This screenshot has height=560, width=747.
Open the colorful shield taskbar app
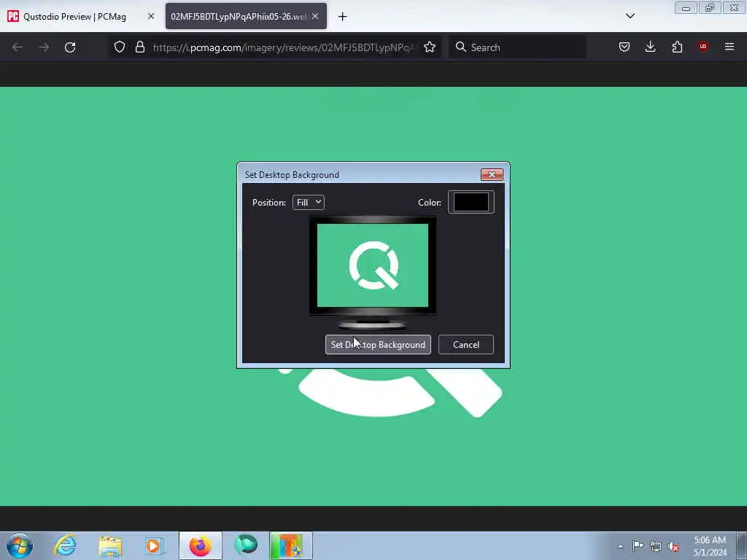(x=291, y=545)
